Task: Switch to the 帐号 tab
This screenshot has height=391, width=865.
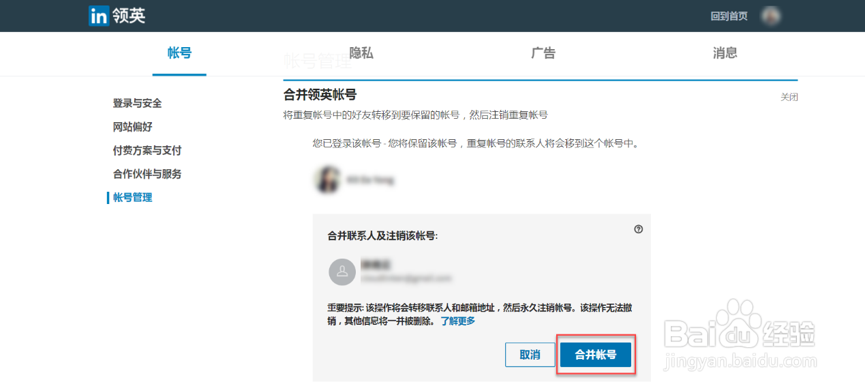Action: (x=179, y=53)
